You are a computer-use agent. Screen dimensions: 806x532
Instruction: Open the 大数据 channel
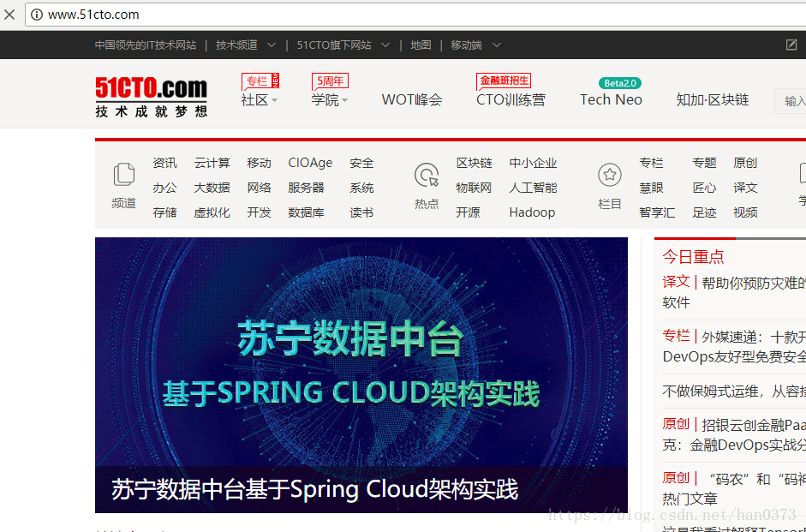pyautogui.click(x=212, y=188)
